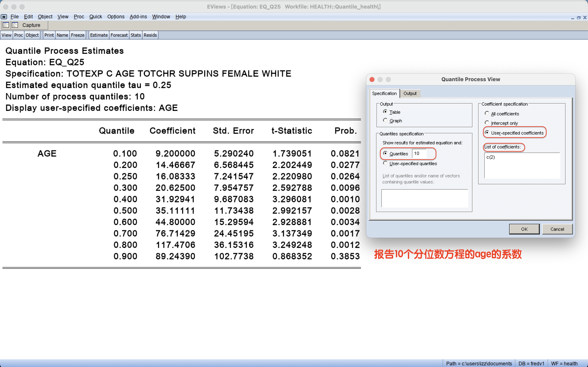Choose Intercept only coefficients
This screenshot has width=588, height=367.
pos(487,123)
